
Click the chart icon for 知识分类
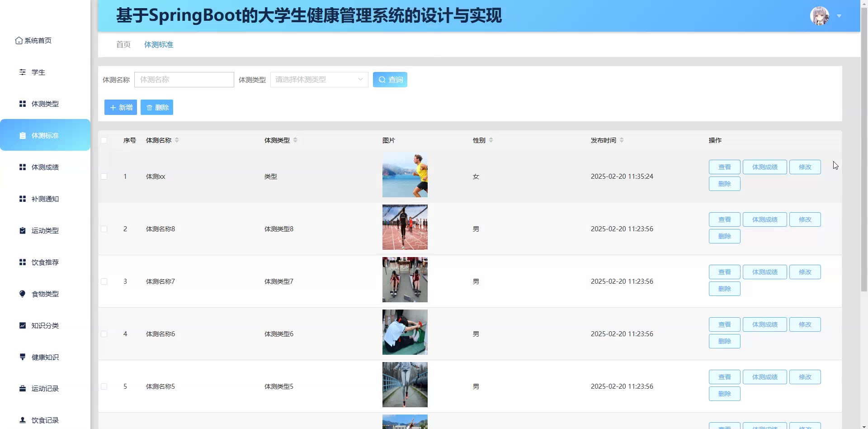pos(23,326)
